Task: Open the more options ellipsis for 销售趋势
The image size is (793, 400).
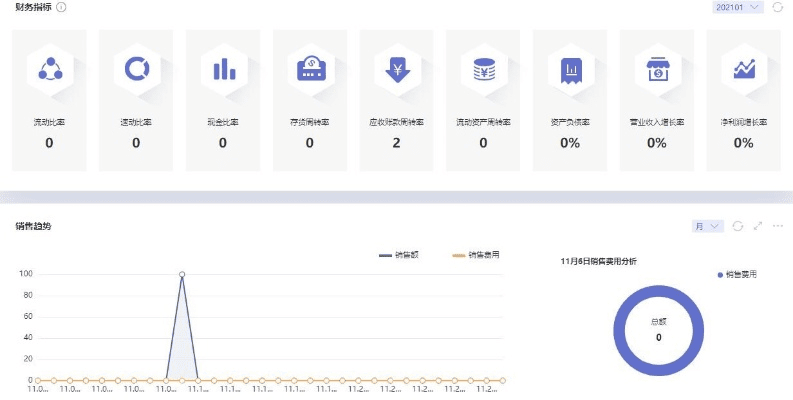Action: coord(778,226)
